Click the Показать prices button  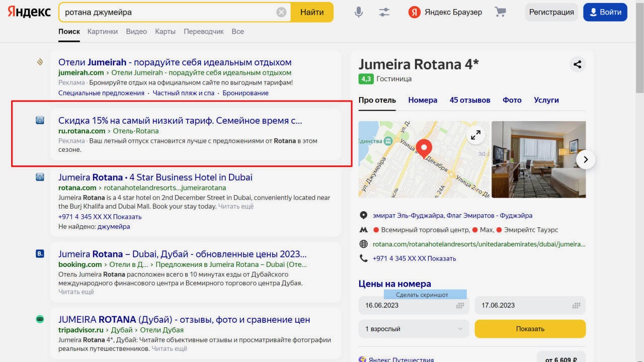pyautogui.click(x=530, y=329)
